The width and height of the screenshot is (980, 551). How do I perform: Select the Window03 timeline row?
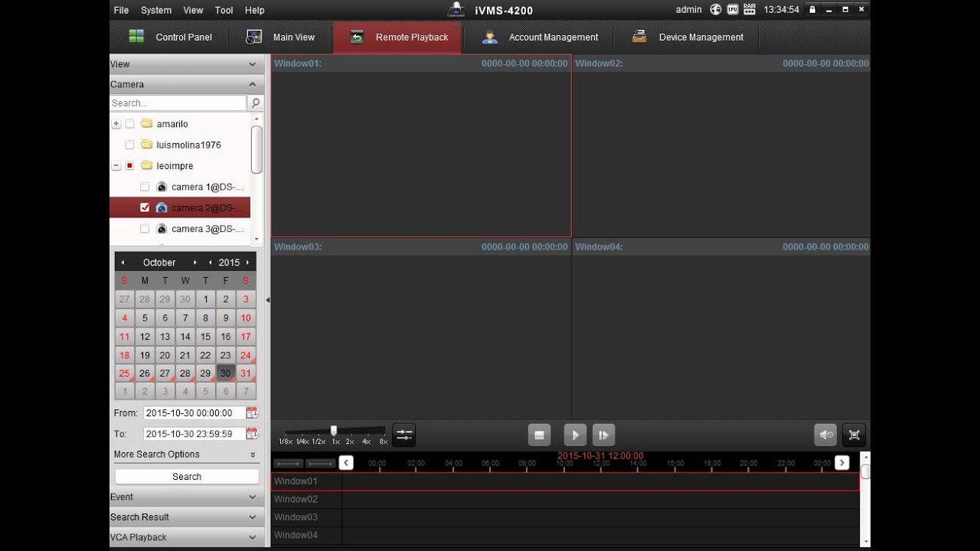566,517
